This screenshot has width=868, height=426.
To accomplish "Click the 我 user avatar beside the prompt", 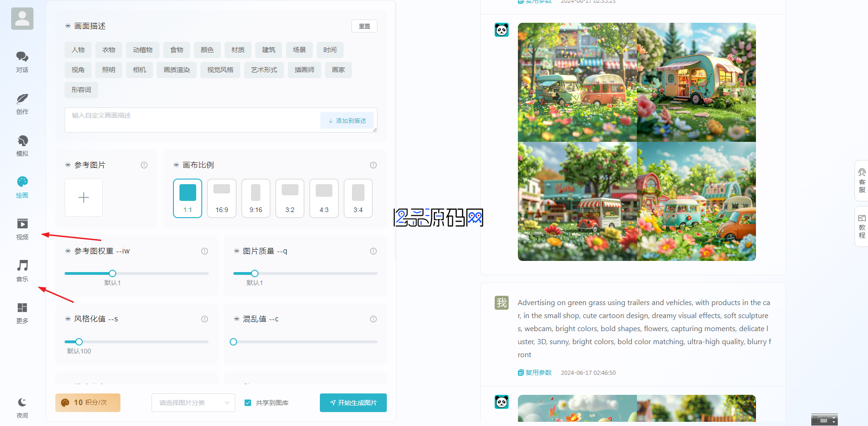I will click(x=502, y=303).
